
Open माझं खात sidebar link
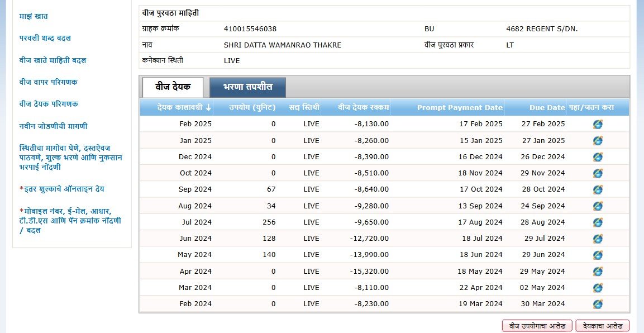pyautogui.click(x=34, y=17)
